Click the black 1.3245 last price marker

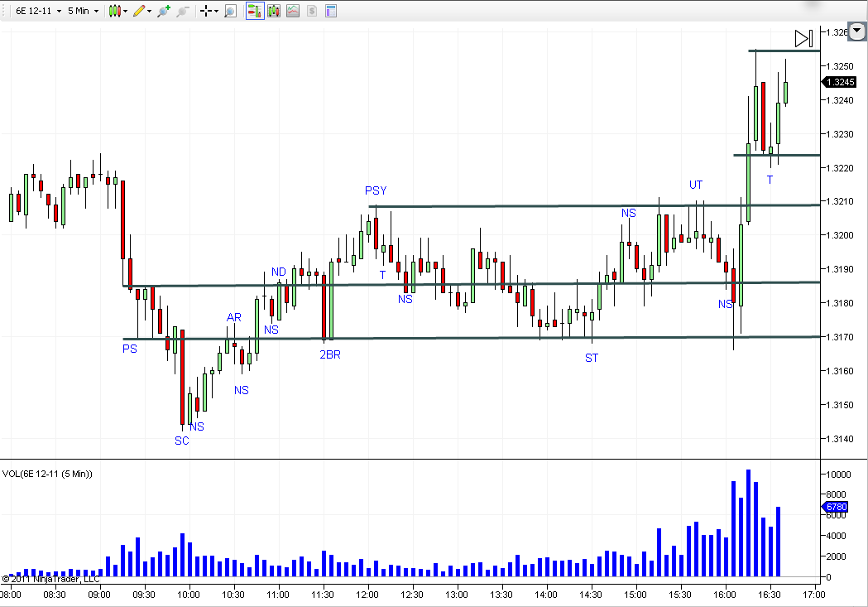click(x=838, y=82)
